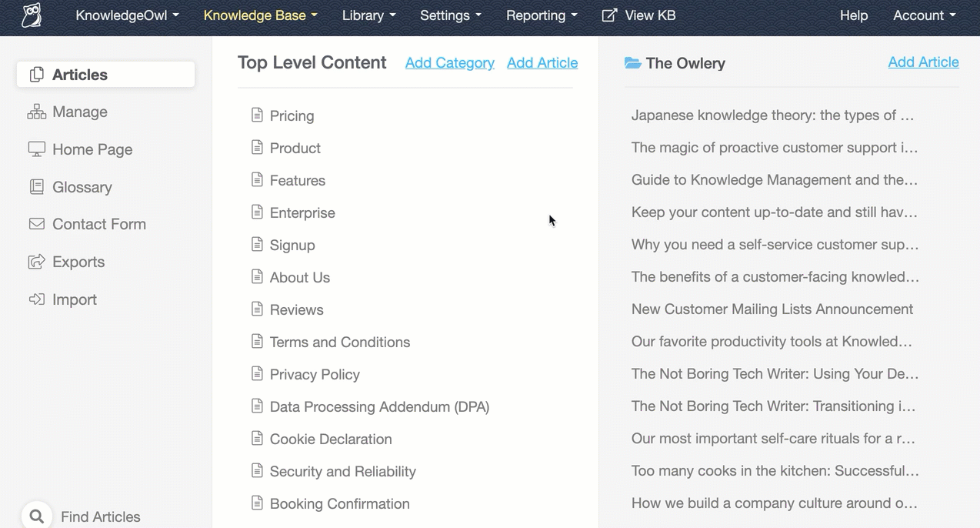Open the KnowledgeOwl dropdown menu
This screenshot has width=980, height=528.
coord(127,15)
